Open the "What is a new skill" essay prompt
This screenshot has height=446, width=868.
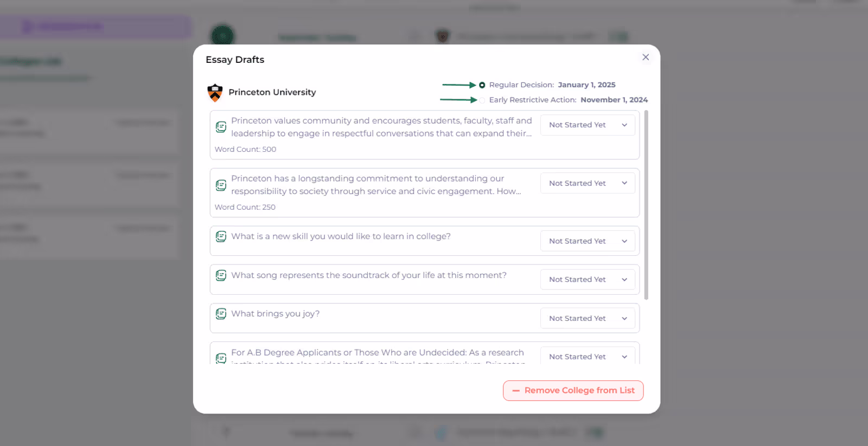(341, 236)
